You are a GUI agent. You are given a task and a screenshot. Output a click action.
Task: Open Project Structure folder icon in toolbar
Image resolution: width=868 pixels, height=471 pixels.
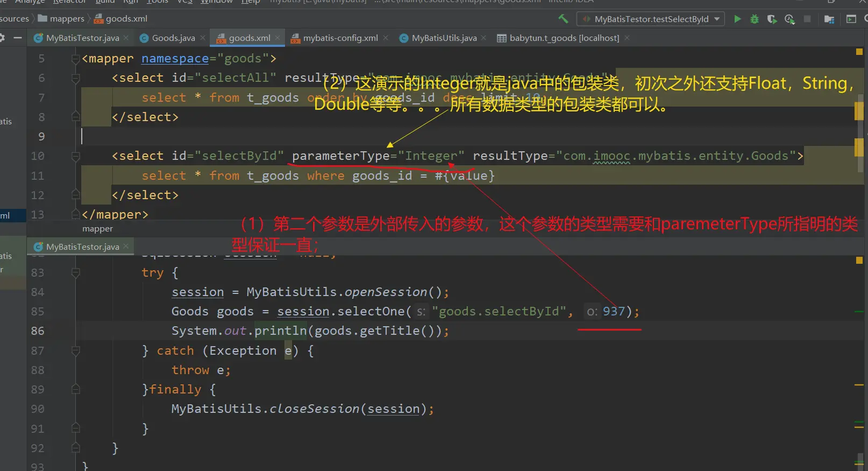click(x=829, y=19)
